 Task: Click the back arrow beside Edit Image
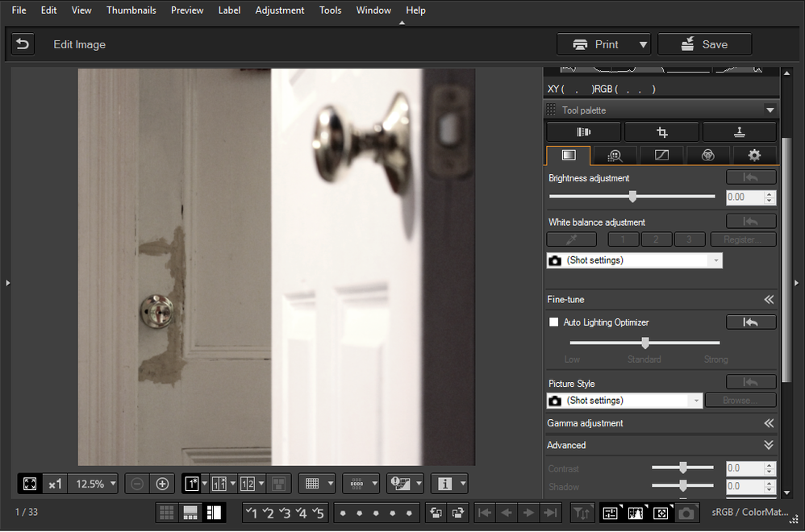click(23, 44)
